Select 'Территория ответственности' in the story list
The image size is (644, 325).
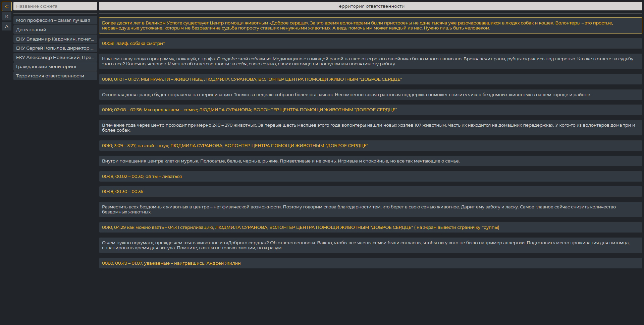(55, 76)
